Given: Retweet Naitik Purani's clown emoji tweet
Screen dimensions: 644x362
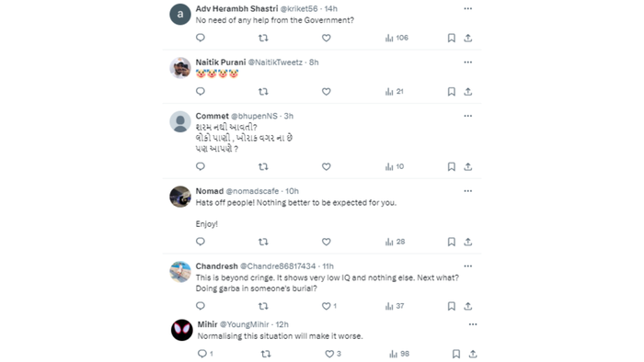Looking at the screenshot, I should pos(263,92).
